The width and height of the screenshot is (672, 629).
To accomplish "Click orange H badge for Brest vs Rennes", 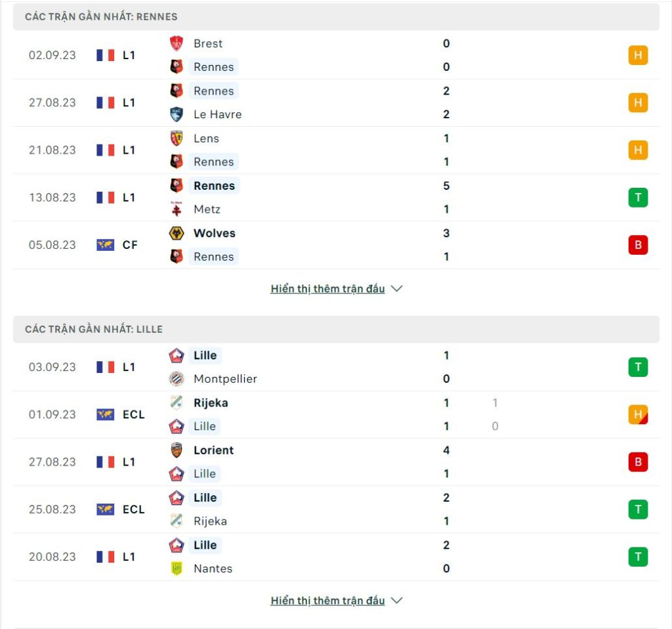I will tap(638, 55).
